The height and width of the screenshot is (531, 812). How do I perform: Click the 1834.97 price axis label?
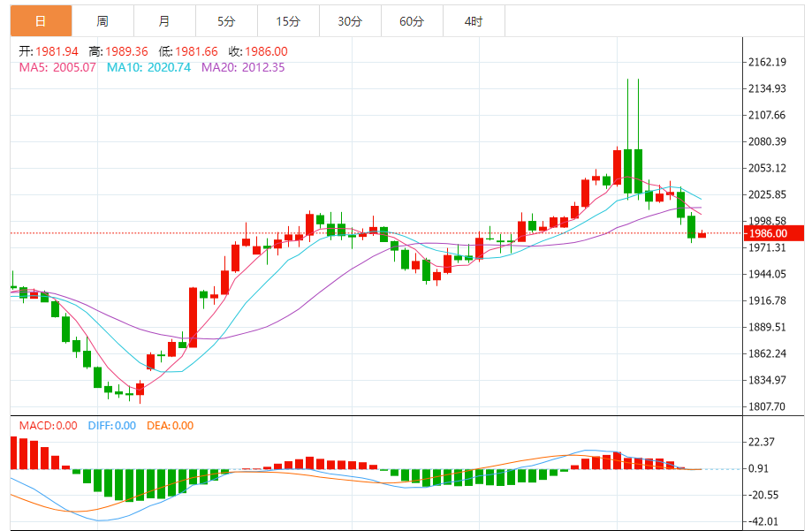767,380
